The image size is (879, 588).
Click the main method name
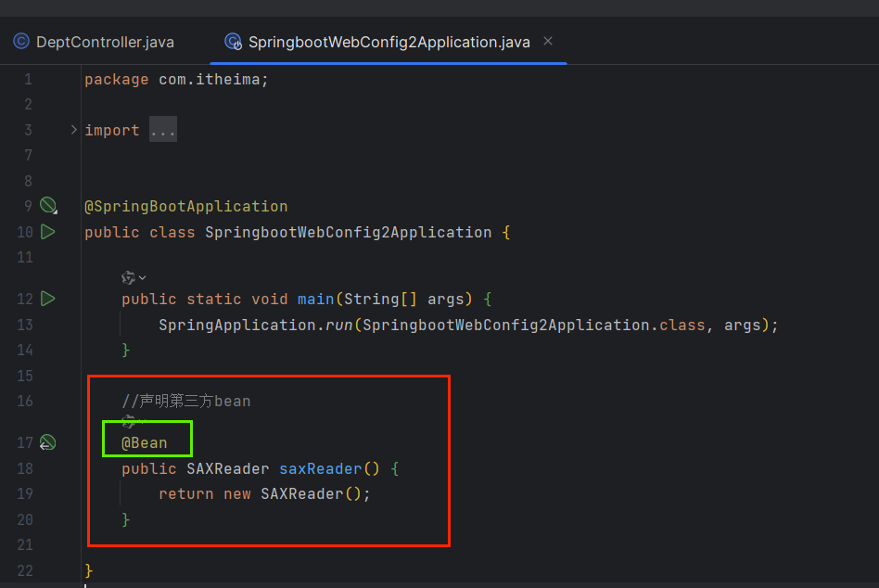315,299
